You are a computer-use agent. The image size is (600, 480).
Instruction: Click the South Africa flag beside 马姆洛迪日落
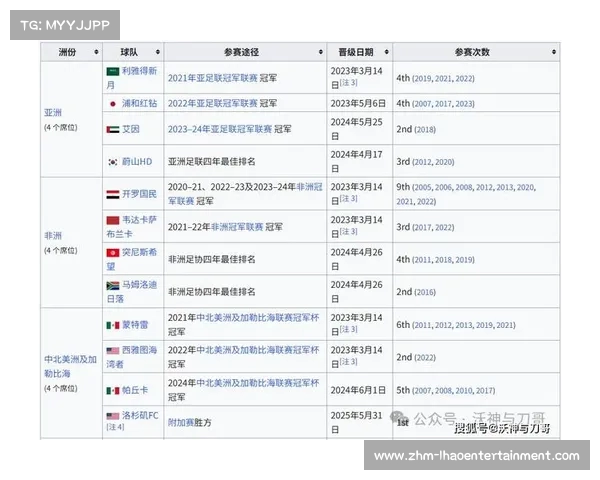(113, 286)
